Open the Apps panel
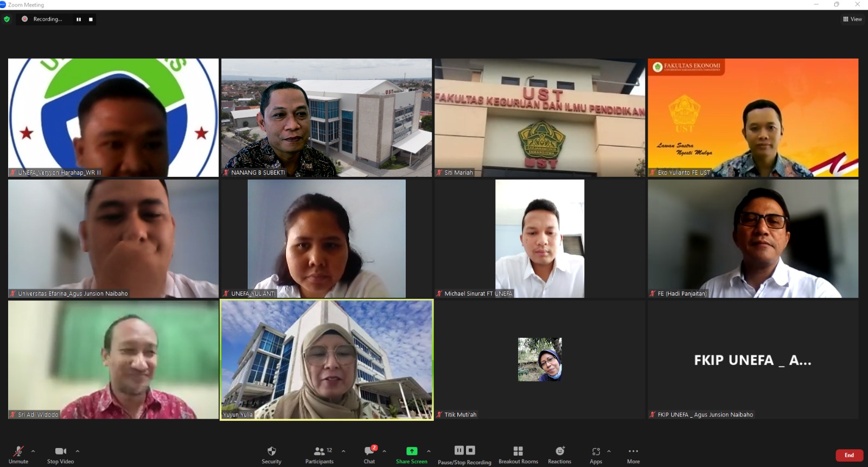The width and height of the screenshot is (868, 467). 596,455
